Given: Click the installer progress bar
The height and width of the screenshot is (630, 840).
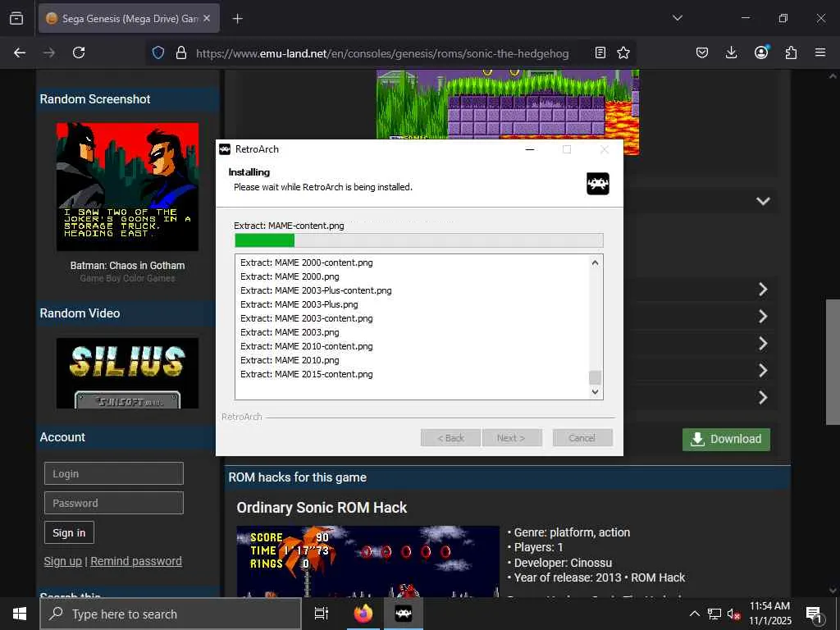Looking at the screenshot, I should (419, 240).
